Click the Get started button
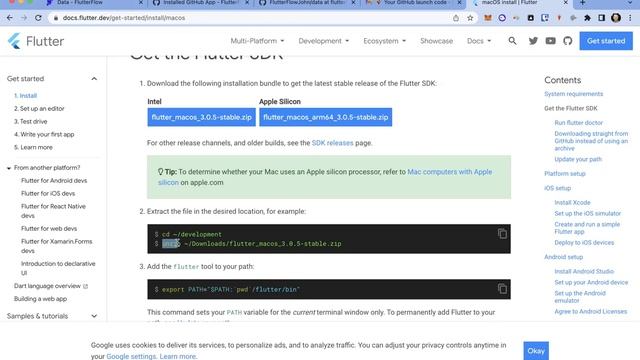This screenshot has width=640, height=360. pyautogui.click(x=606, y=41)
